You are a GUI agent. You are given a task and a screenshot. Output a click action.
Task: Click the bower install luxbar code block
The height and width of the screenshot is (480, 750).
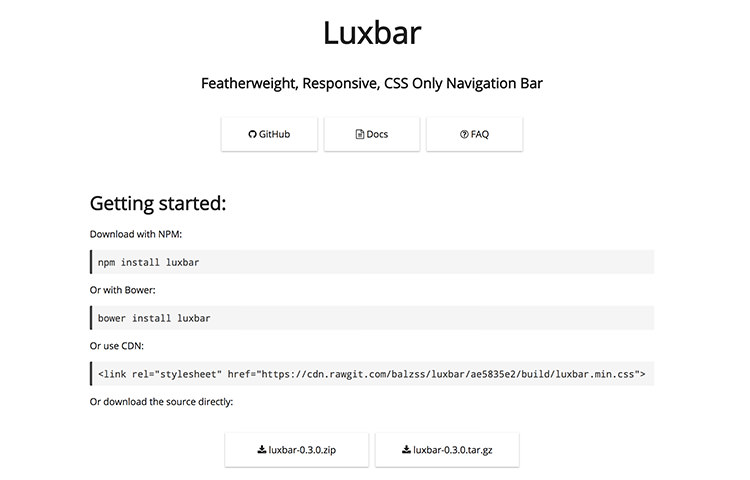372,318
